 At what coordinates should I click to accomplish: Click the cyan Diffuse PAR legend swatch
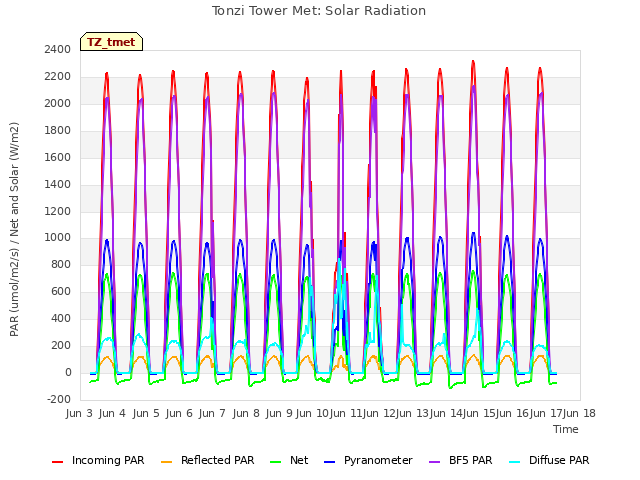click(515, 462)
